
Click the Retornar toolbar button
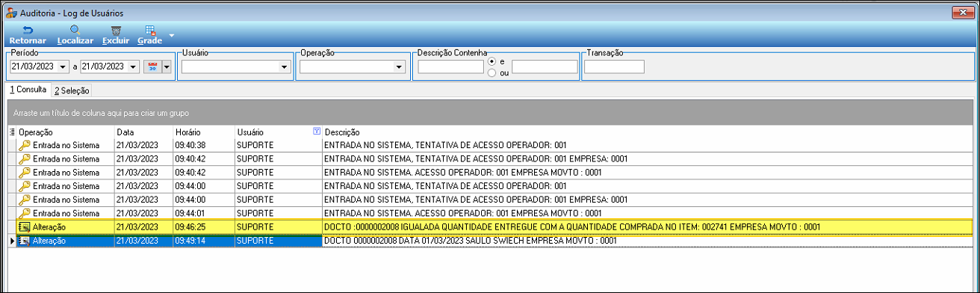[x=28, y=35]
